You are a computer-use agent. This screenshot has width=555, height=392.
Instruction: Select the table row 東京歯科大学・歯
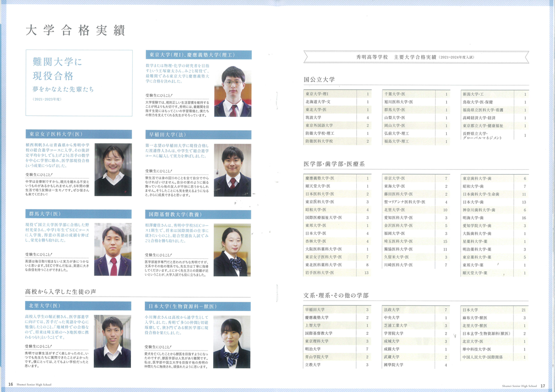coord(495,179)
